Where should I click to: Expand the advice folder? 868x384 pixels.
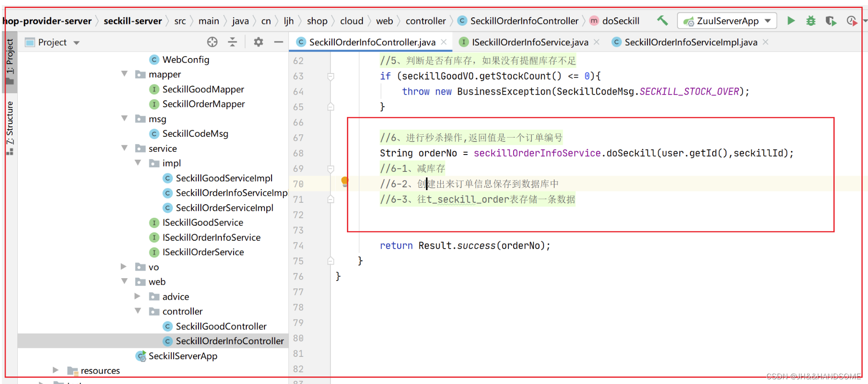point(138,296)
